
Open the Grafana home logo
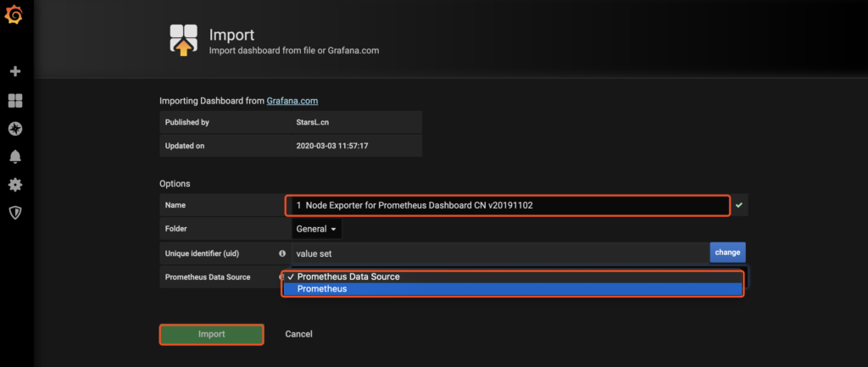[14, 15]
